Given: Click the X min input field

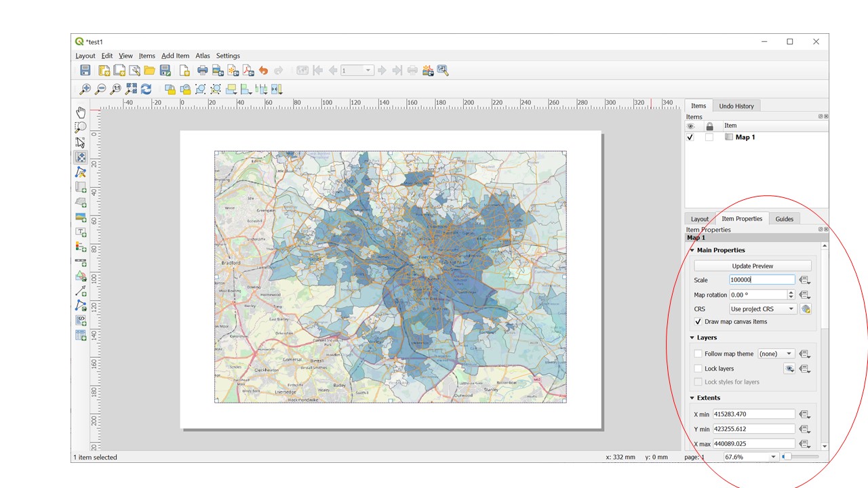Looking at the screenshot, I should [753, 414].
